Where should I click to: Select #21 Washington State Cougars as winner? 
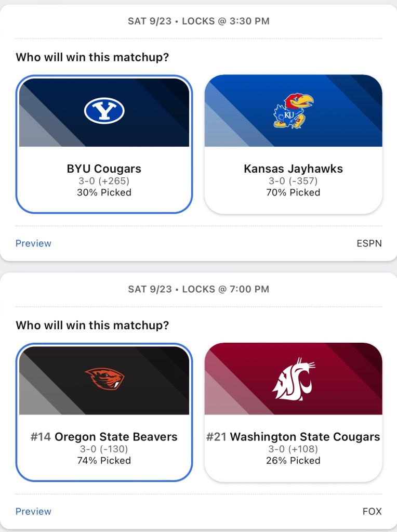pyautogui.click(x=293, y=437)
